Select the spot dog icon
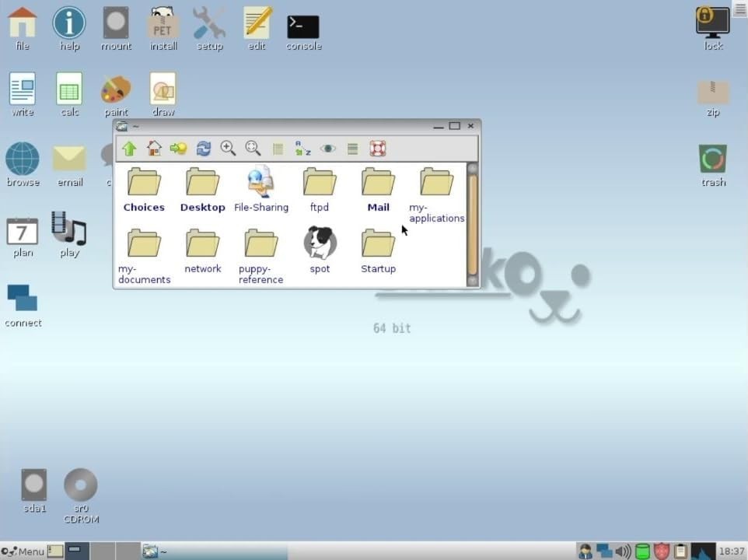This screenshot has width=748, height=560. coord(320,250)
